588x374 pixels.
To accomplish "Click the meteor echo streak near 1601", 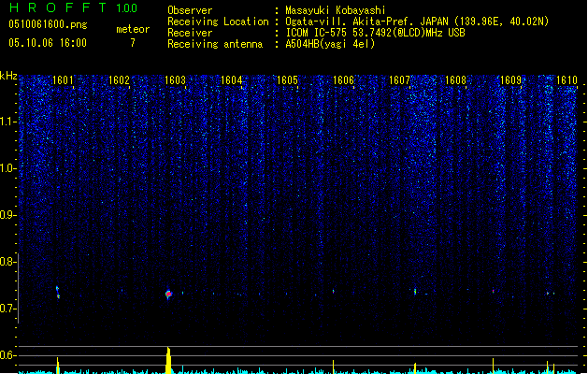I will coord(57,293).
